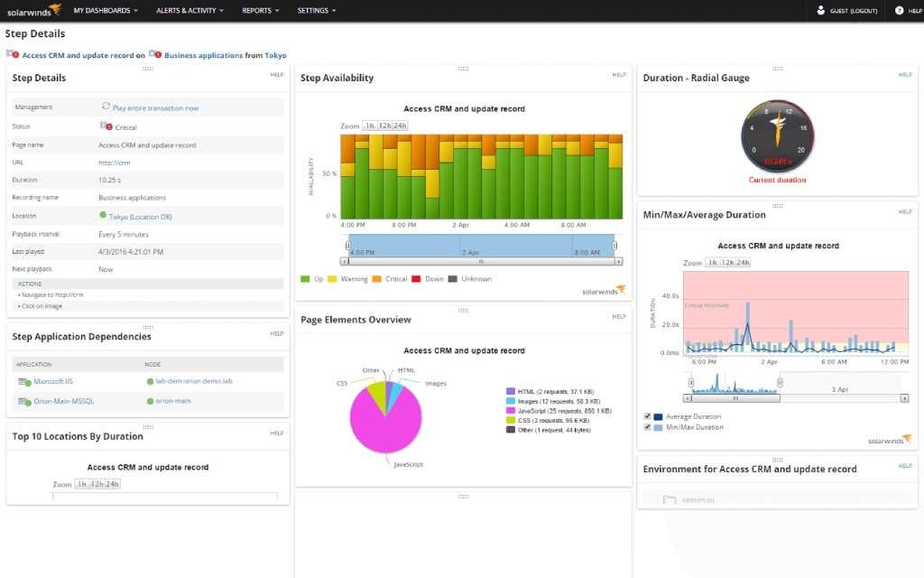The image size is (924, 578).
Task: Click the solarwinds logo in the top bar
Action: 30,10
